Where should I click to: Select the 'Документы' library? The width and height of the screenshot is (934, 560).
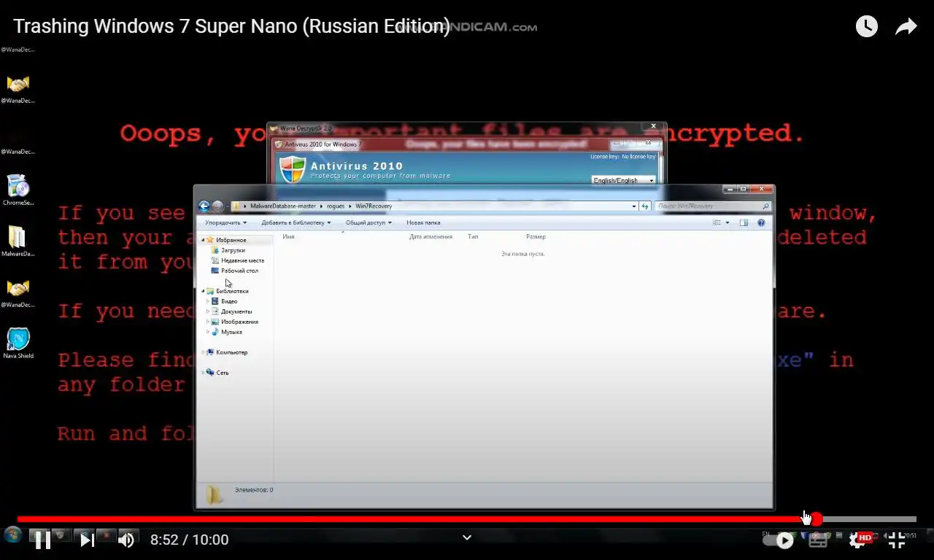point(236,311)
